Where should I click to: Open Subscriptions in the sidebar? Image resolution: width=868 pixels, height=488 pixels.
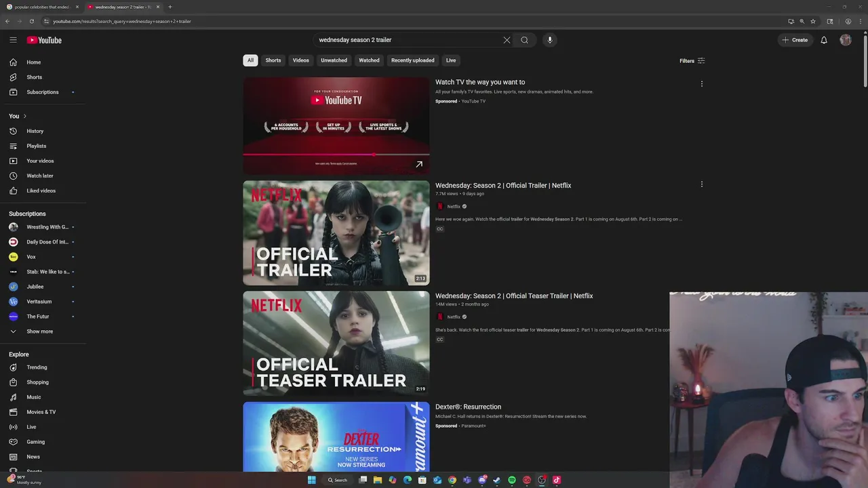[x=44, y=92]
